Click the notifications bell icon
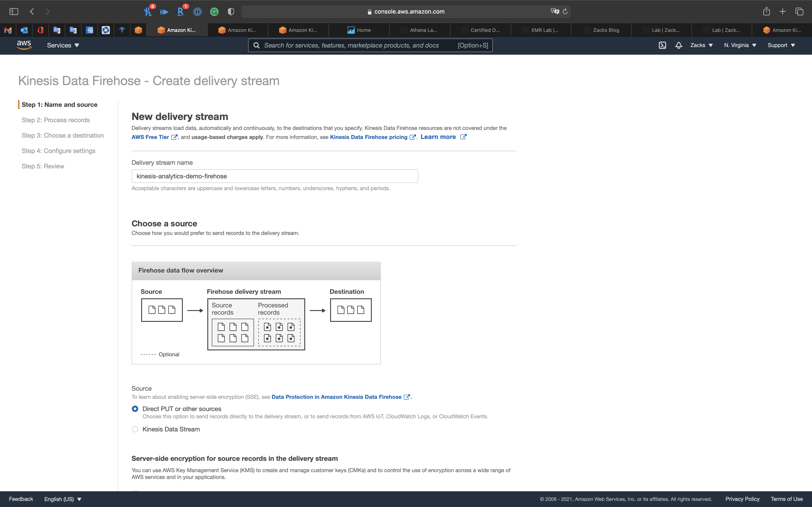The image size is (812, 507). tap(679, 45)
